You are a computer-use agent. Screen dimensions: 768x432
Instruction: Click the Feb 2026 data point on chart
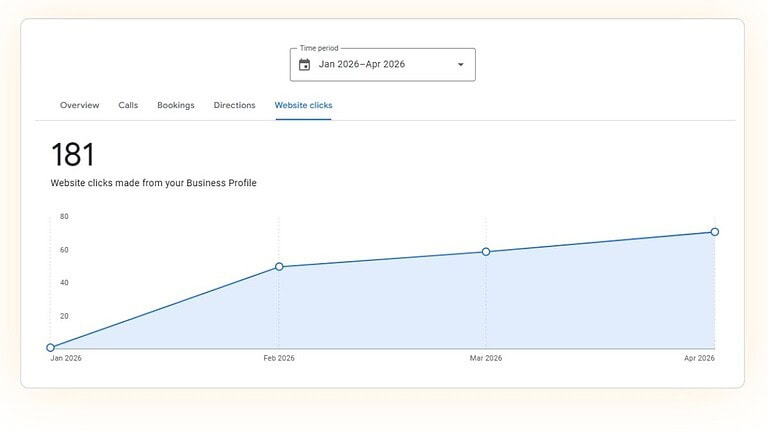279,267
